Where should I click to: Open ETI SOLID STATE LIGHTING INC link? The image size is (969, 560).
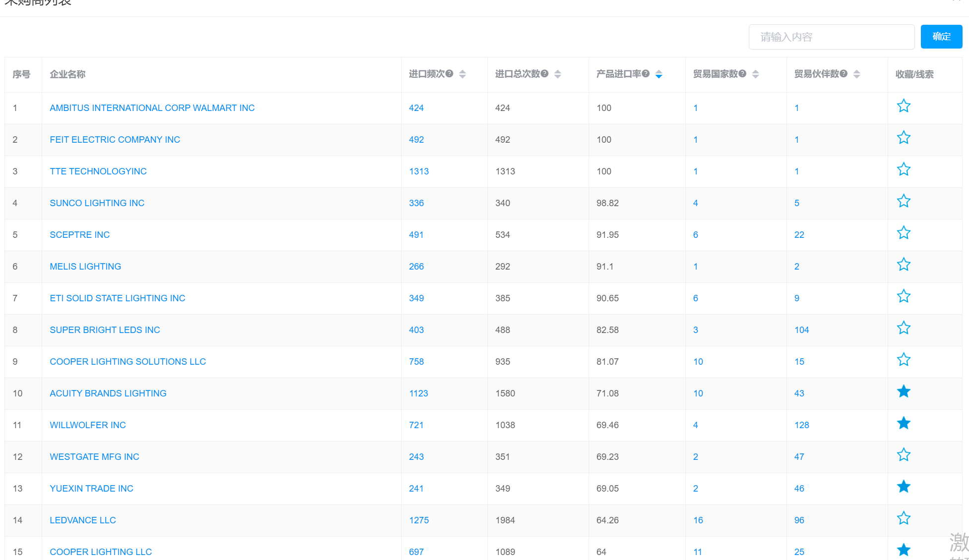118,298
